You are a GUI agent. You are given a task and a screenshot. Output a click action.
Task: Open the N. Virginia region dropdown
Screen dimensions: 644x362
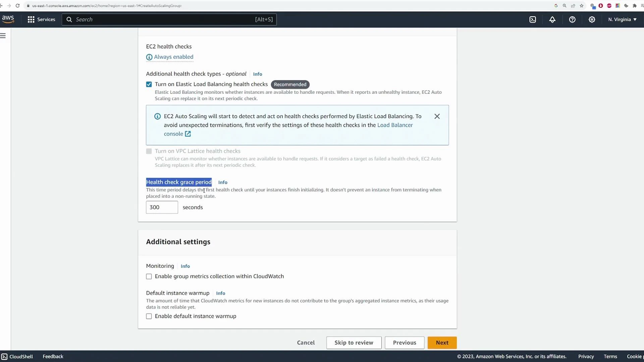click(x=622, y=19)
